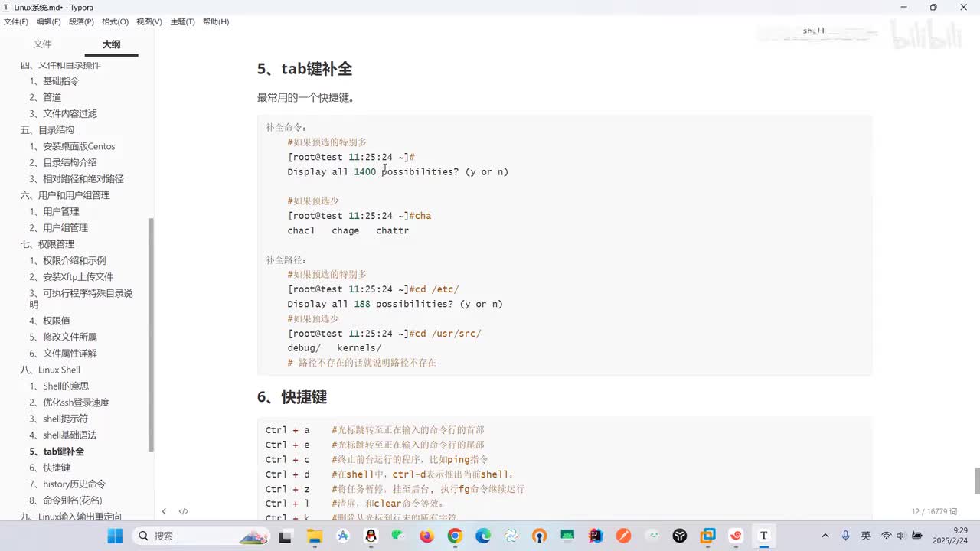Show hidden system tray icons
This screenshot has width=980, height=551.
pyautogui.click(x=825, y=536)
